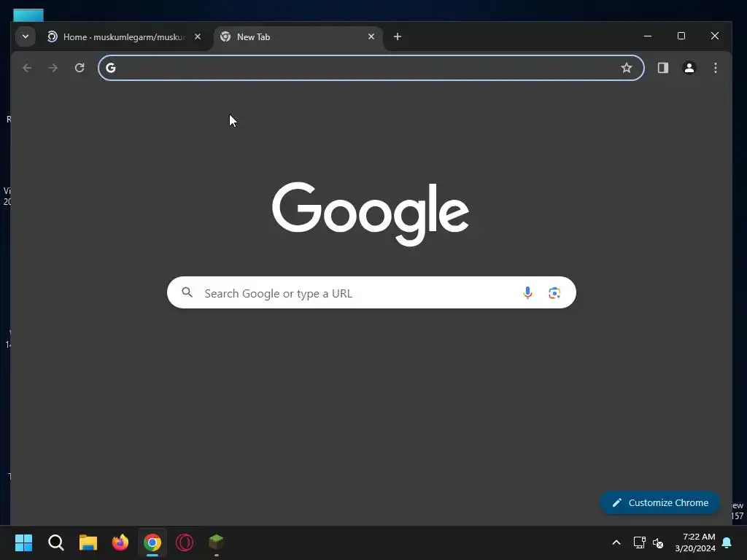
Task: Search by image with the Google Lens icon
Action: pos(554,293)
